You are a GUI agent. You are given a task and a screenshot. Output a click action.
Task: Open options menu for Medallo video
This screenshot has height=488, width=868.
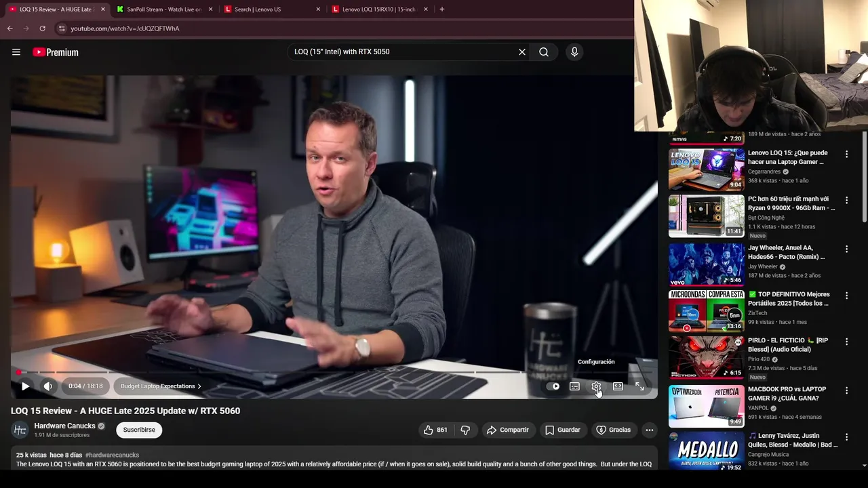click(x=846, y=436)
